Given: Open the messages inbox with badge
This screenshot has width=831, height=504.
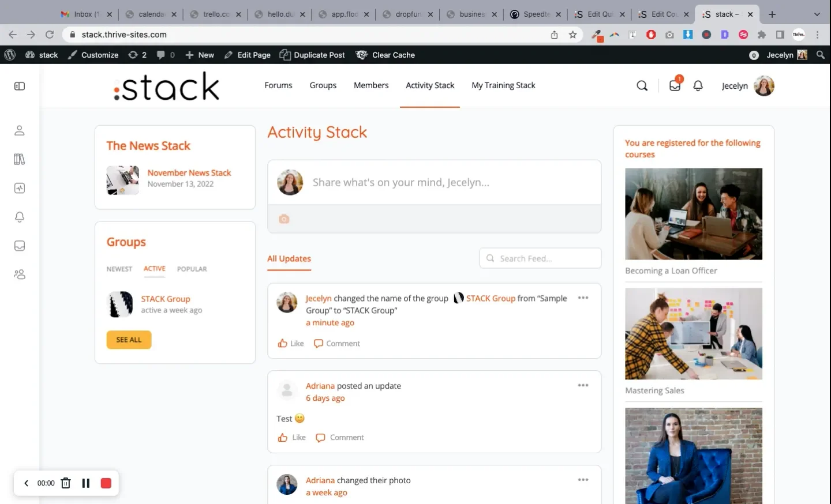Looking at the screenshot, I should point(675,85).
